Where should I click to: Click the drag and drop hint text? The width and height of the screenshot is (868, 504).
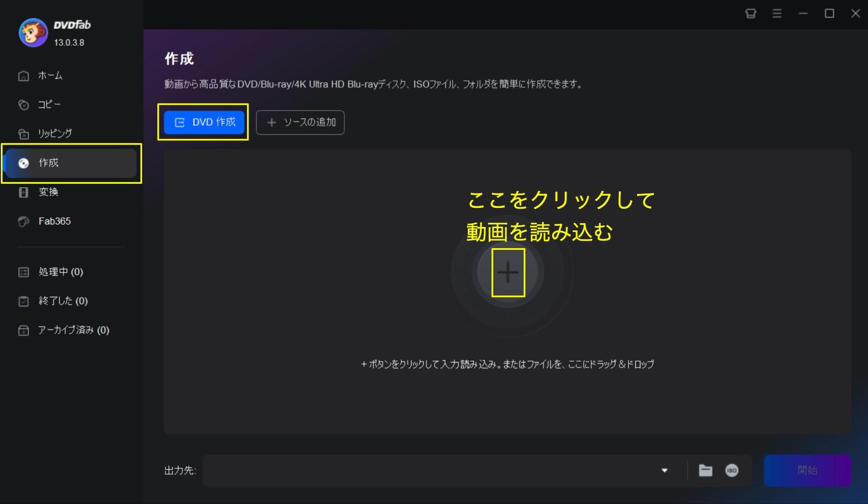(x=507, y=364)
